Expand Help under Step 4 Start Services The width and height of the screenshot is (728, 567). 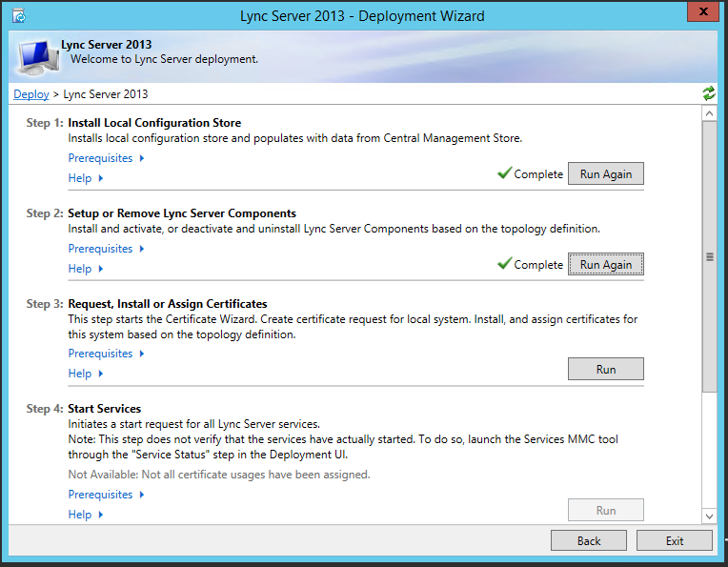coord(86,515)
